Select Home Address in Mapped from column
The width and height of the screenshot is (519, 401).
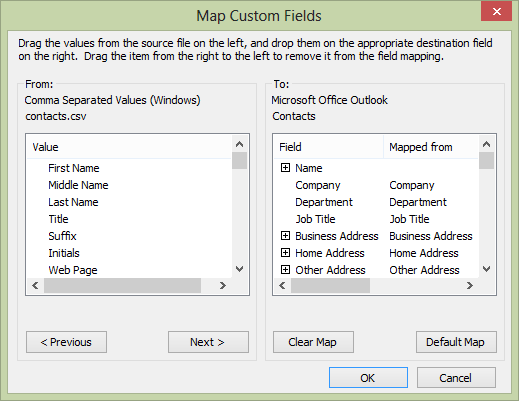[x=424, y=253]
